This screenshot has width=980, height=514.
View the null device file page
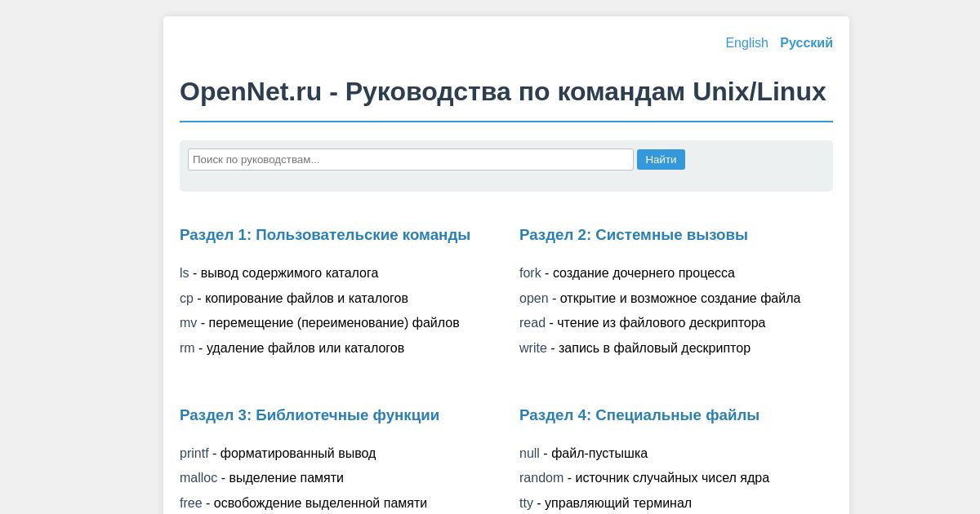coord(529,454)
